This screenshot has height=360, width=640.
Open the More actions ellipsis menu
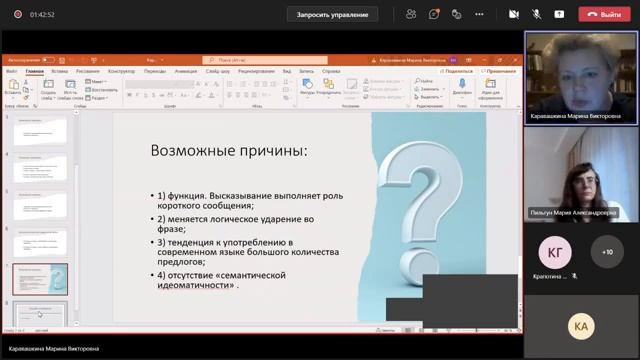click(479, 14)
